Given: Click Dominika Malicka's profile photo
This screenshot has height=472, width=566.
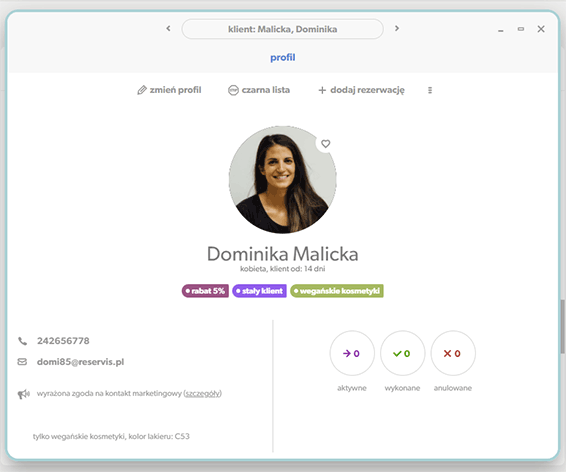Looking at the screenshot, I should coord(283,180).
